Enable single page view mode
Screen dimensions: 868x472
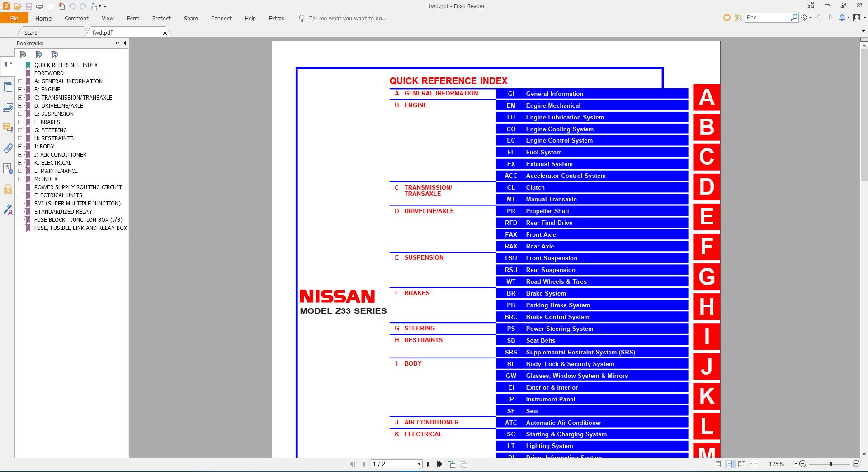(x=718, y=464)
